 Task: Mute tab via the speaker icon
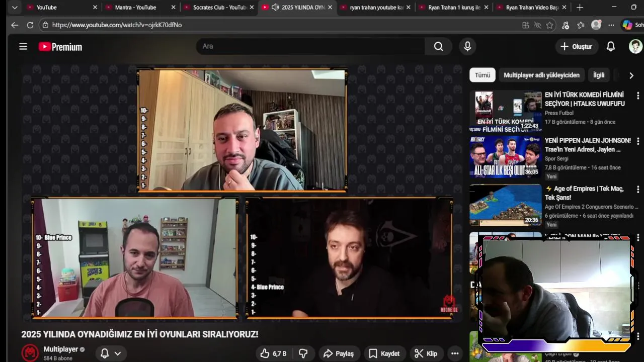pos(275,8)
